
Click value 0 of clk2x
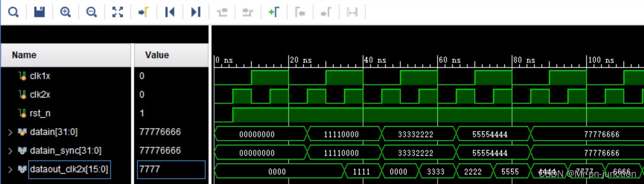pos(142,94)
